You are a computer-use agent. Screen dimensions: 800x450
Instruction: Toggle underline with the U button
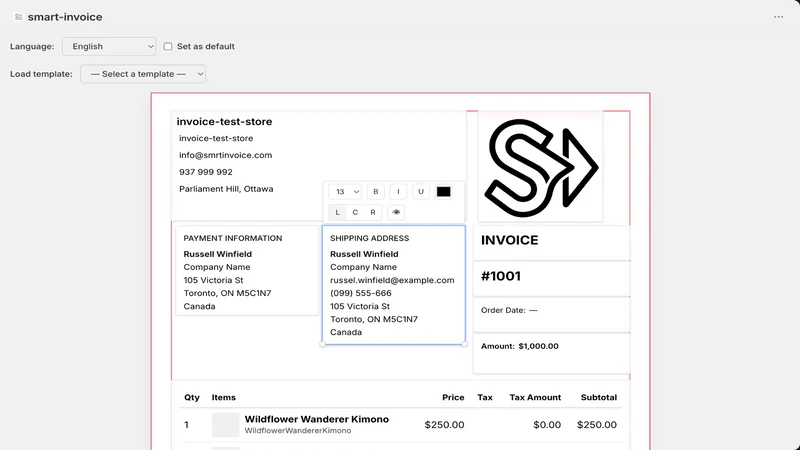[x=421, y=192]
